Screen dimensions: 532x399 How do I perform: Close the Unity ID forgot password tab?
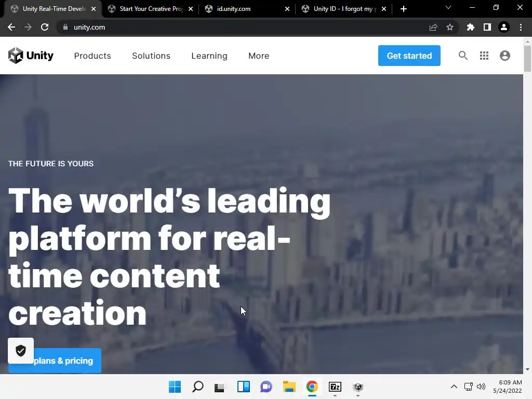pos(384,9)
